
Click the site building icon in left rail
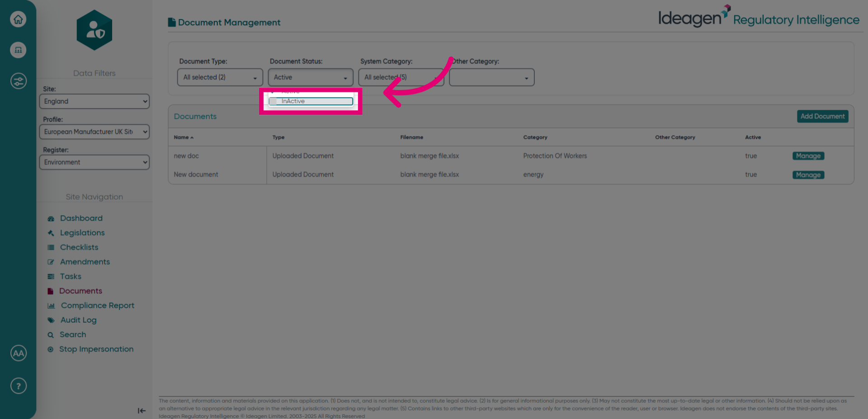click(x=18, y=50)
